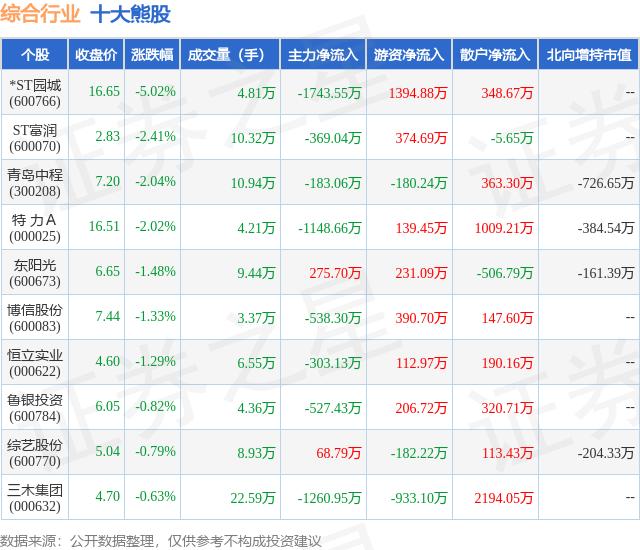Click retail inflow value 2194.05万
Image resolution: width=640 pixels, height=550 pixels.
pyautogui.click(x=504, y=498)
